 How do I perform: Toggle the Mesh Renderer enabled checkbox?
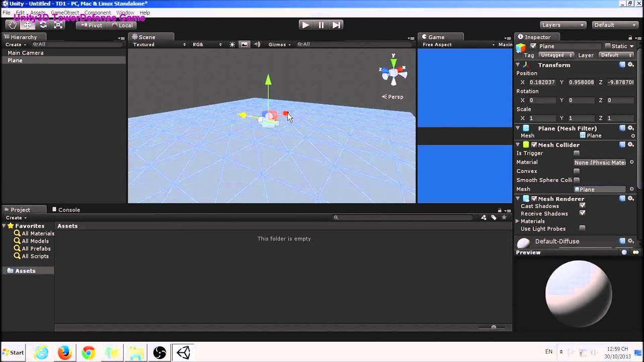534,199
